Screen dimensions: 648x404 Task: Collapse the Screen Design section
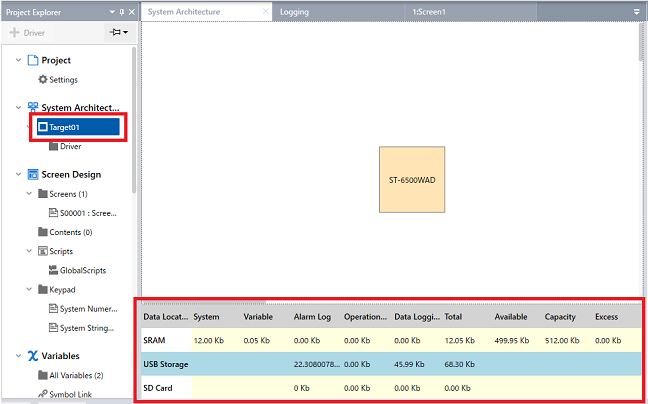tap(18, 174)
